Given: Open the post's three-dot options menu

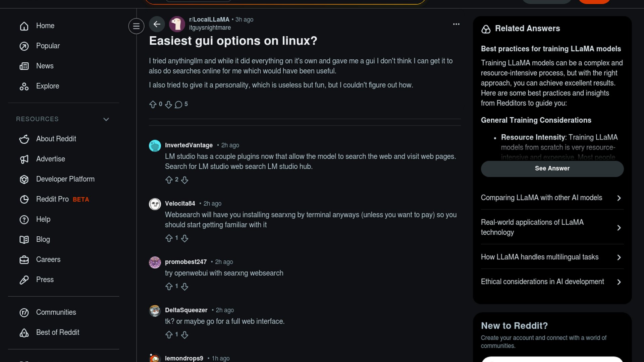Looking at the screenshot, I should tap(456, 24).
